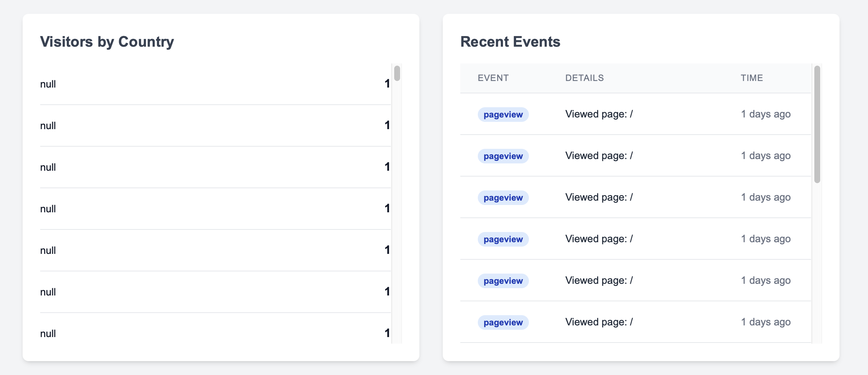Click the Recent Events heading

click(x=510, y=42)
